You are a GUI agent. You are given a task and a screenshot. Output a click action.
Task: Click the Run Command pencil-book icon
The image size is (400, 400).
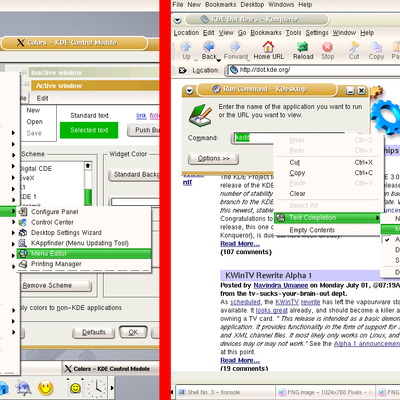point(200,115)
